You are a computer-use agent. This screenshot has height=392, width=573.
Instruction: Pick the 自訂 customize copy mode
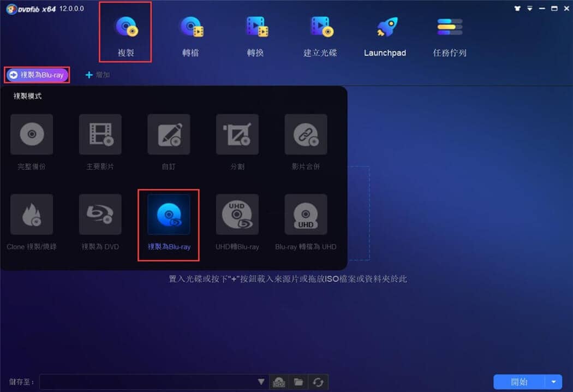[169, 142]
